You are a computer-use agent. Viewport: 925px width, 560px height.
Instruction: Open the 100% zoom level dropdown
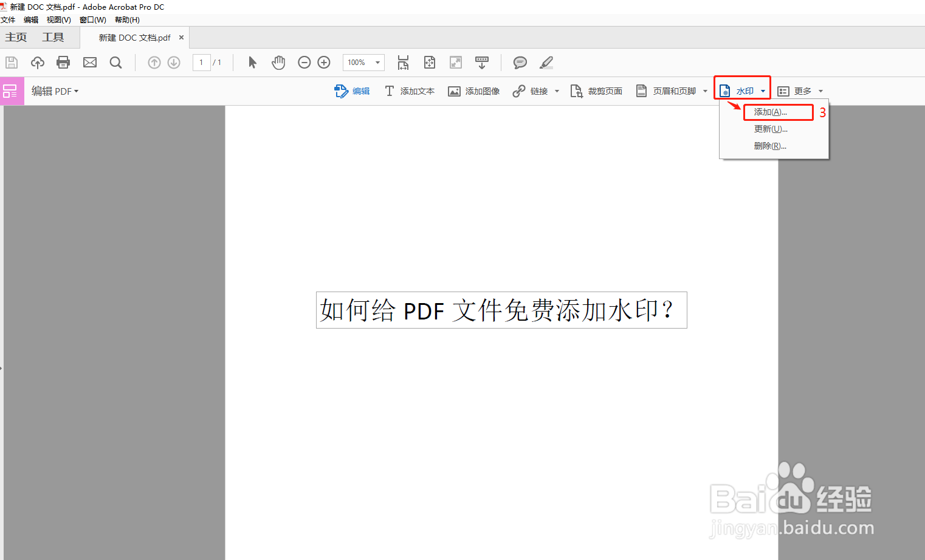(x=377, y=63)
